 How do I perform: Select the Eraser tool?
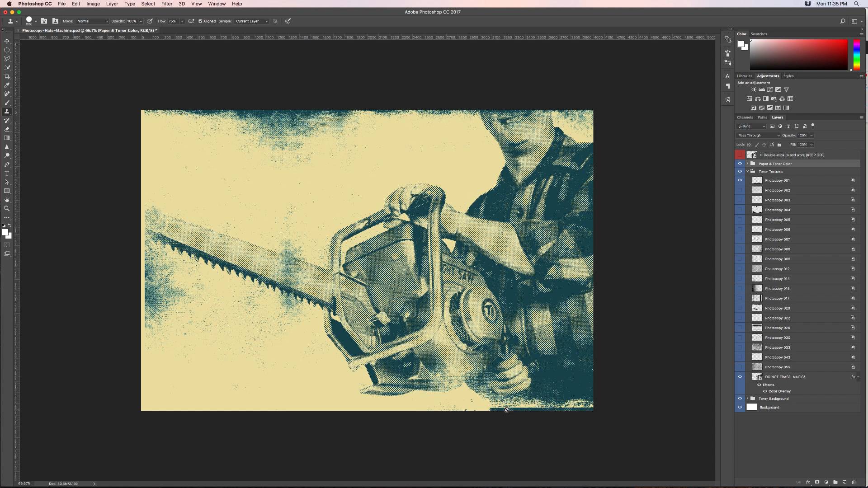7,129
